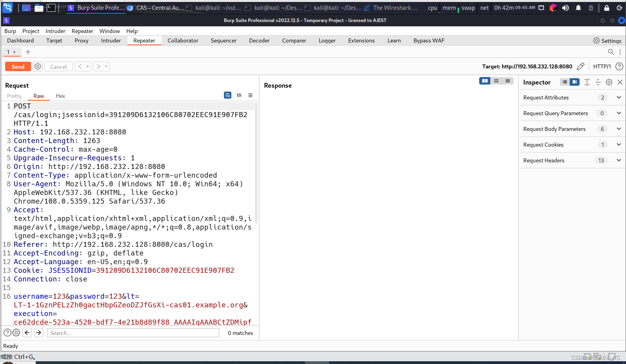Open the Window menu
This screenshot has height=364, width=626.
tap(110, 31)
